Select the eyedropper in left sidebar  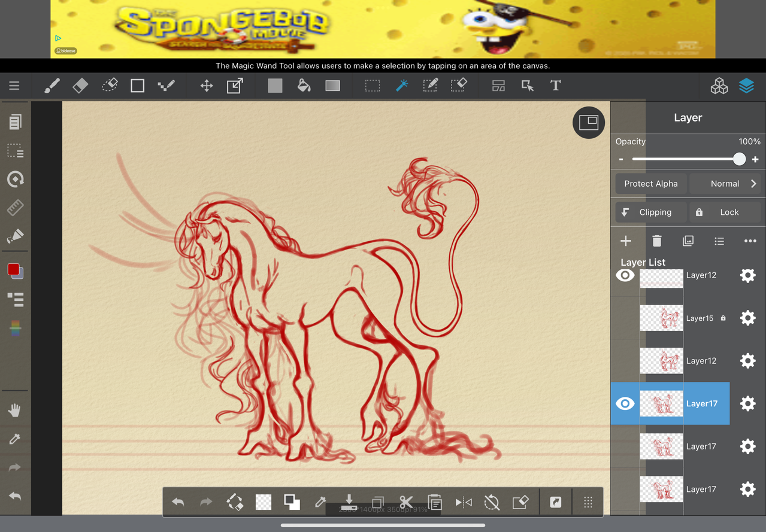point(15,440)
